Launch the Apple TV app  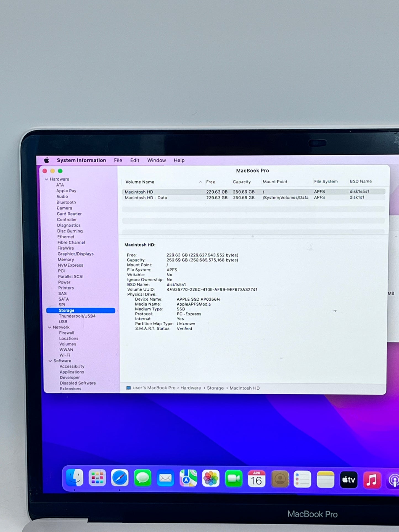[348, 480]
